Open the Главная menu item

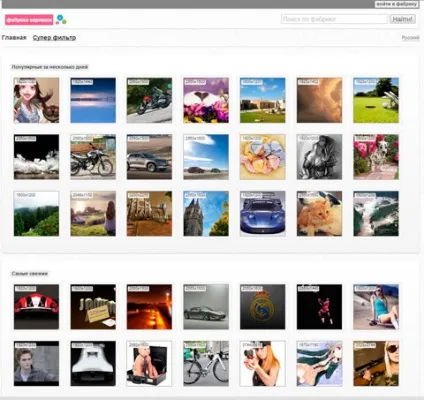(14, 38)
